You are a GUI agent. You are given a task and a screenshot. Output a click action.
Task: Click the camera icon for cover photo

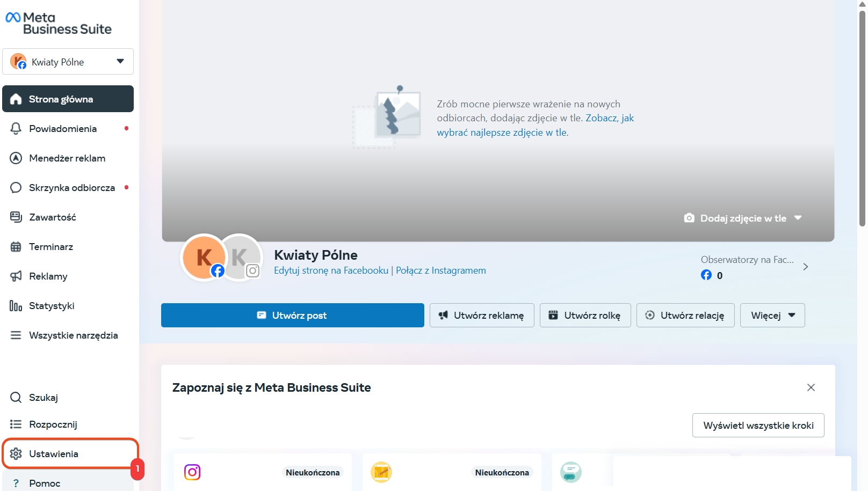[x=689, y=218]
